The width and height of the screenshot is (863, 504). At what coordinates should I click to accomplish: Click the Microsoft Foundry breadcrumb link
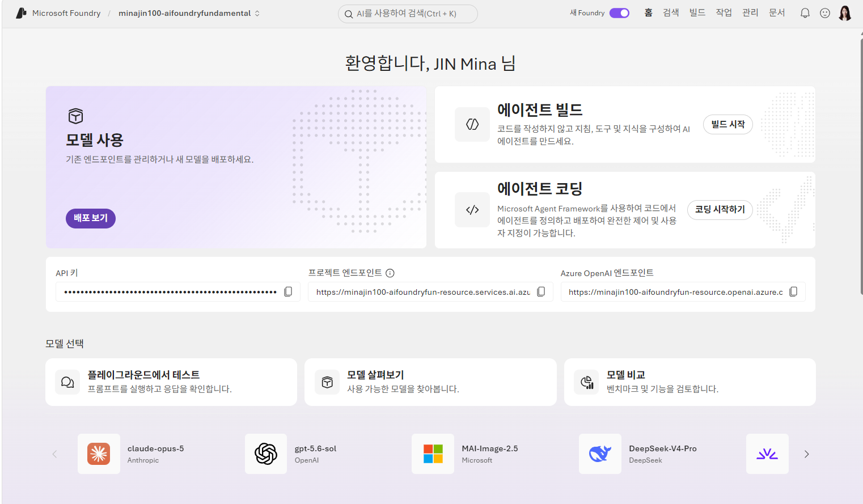tap(66, 13)
